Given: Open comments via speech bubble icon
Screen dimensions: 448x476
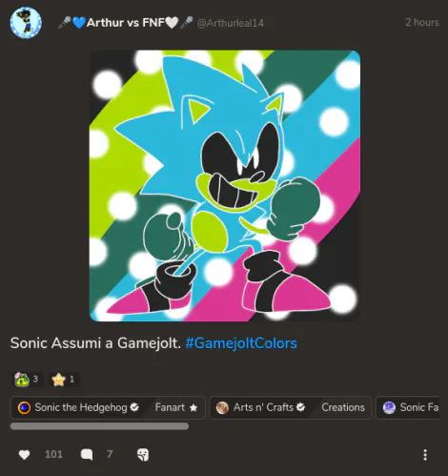Looking at the screenshot, I should tap(87, 455).
